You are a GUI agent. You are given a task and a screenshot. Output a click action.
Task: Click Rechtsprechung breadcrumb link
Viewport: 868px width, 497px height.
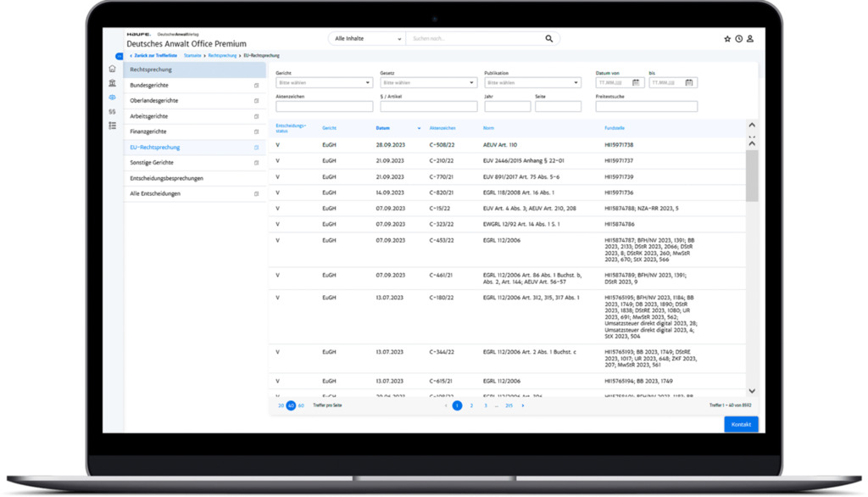(x=222, y=56)
